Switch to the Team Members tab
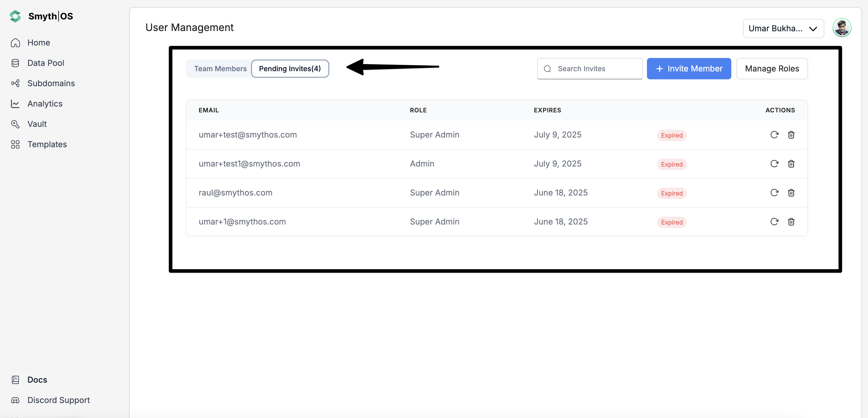Viewport: 868px width, 418px height. (220, 68)
